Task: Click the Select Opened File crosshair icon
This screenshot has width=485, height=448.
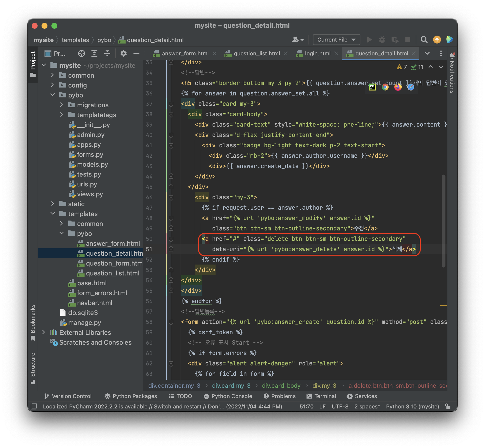Action: (81, 53)
